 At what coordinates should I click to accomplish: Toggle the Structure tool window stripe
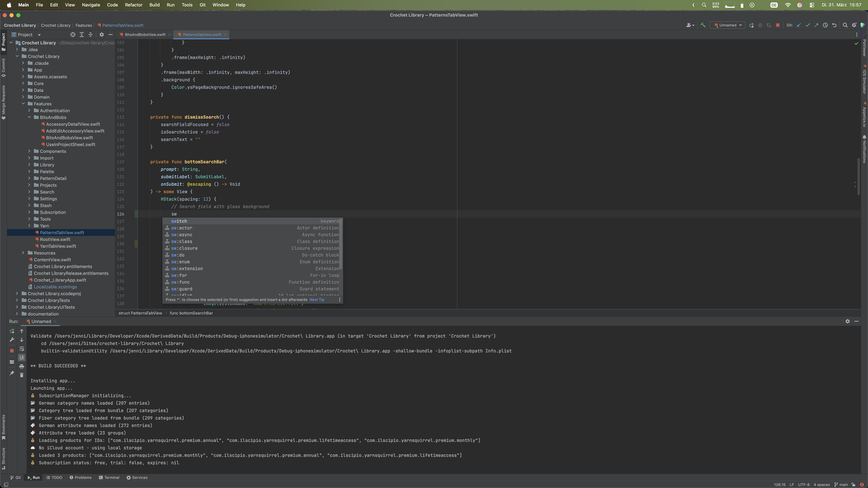3,458
